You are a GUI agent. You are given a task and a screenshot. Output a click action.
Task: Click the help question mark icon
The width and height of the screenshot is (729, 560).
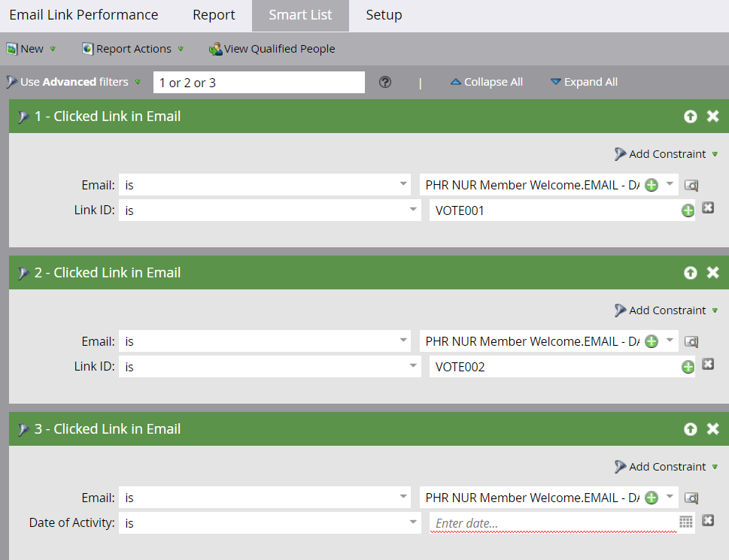(385, 83)
